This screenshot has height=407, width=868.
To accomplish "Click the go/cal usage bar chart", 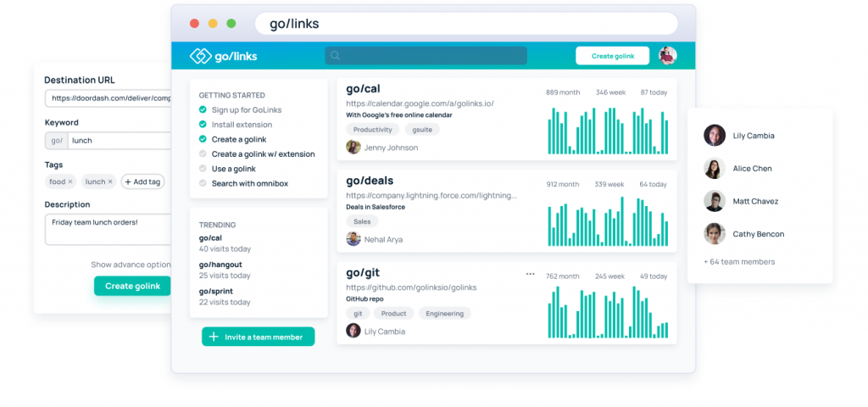I will 607,131.
